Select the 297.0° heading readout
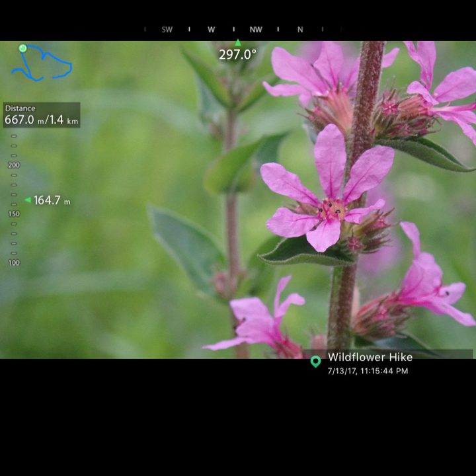The image size is (476, 476). 237,55
